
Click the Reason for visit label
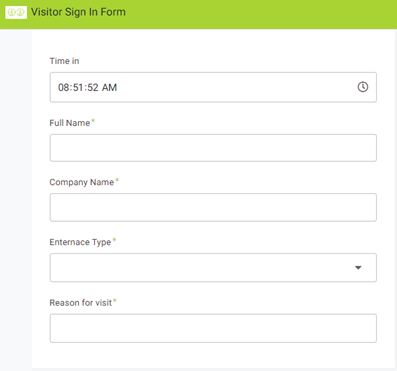point(81,303)
